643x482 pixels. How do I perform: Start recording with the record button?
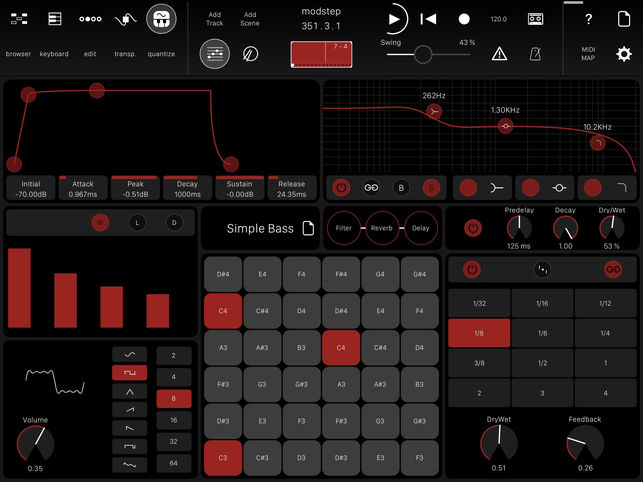point(464,19)
